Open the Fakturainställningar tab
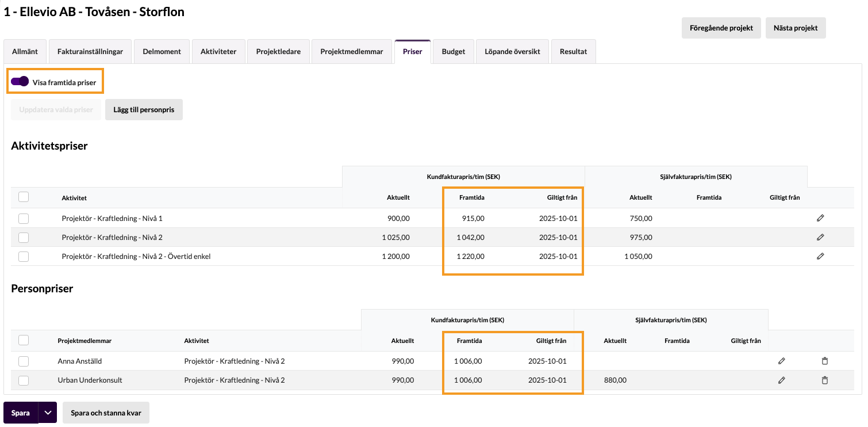The height and width of the screenshot is (427, 868). click(x=90, y=51)
